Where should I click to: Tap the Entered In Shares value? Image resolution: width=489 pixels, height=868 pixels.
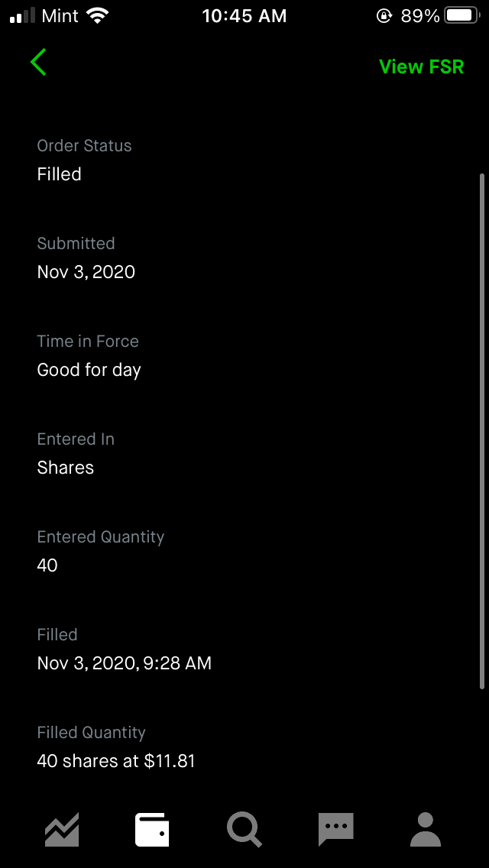pyautogui.click(x=66, y=468)
